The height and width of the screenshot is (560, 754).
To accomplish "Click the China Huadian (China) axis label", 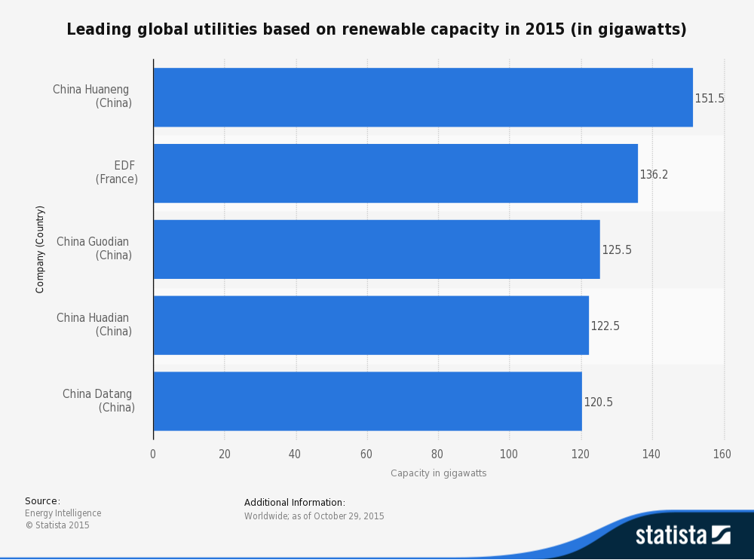I will pyautogui.click(x=93, y=324).
